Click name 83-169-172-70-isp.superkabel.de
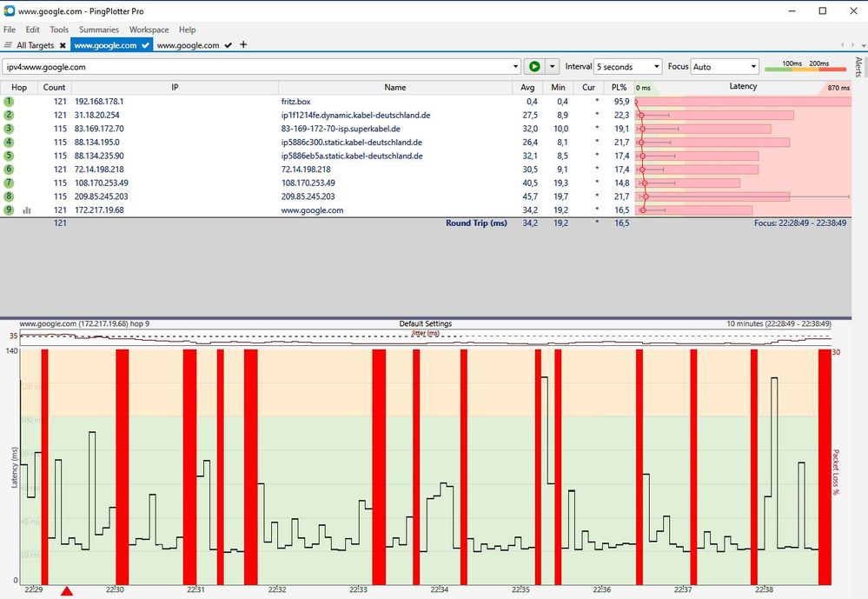Screen dimensions: 868x599 341,129
